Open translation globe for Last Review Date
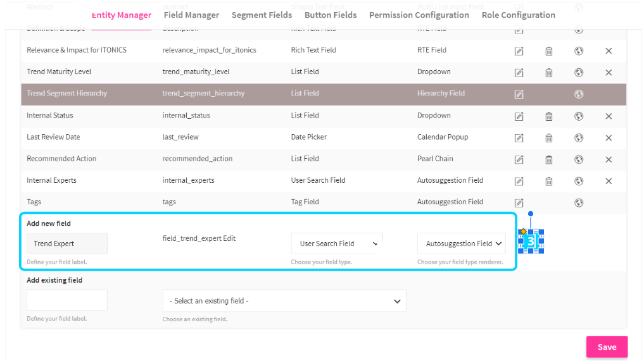 [x=578, y=138]
